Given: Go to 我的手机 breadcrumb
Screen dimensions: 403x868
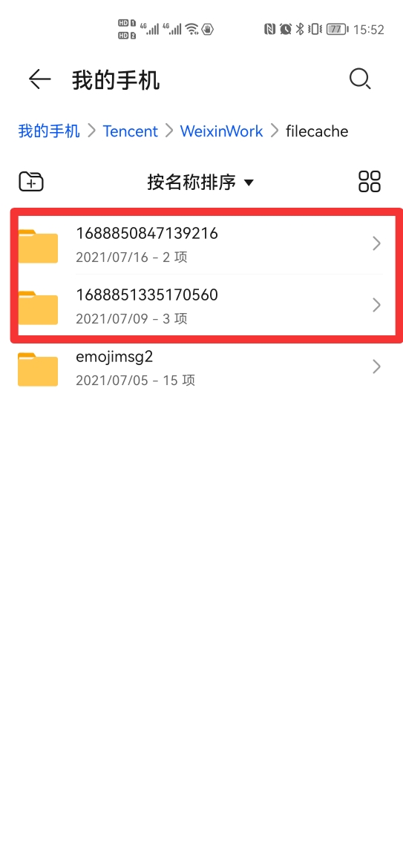Looking at the screenshot, I should 49,131.
